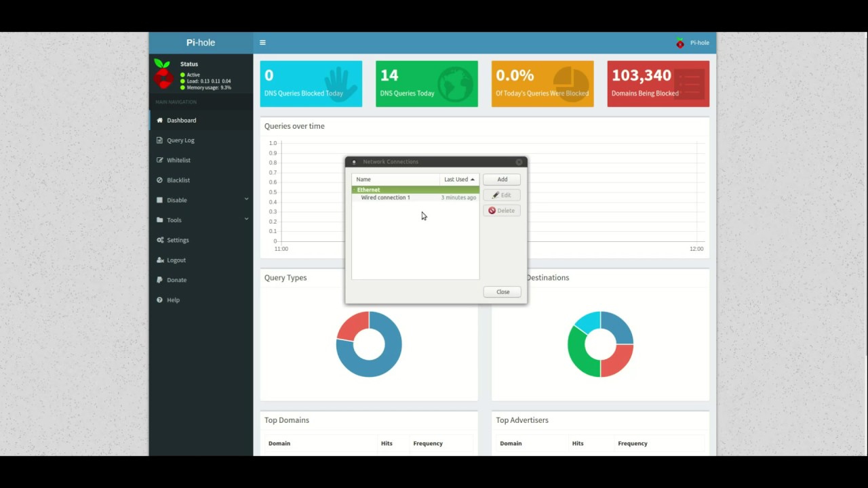This screenshot has width=868, height=488.
Task: Click the globe icon on DNS Queries Today card
Action: click(455, 84)
